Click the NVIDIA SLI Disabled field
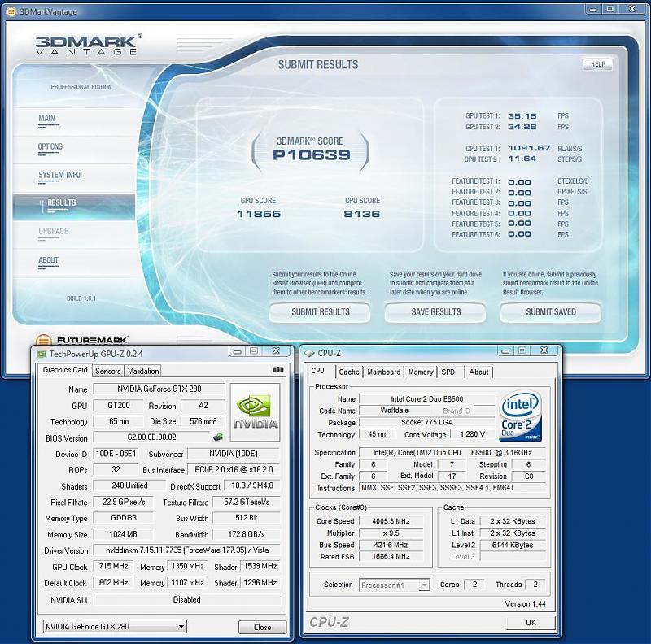Screen dimensions: 651x644 187,599
